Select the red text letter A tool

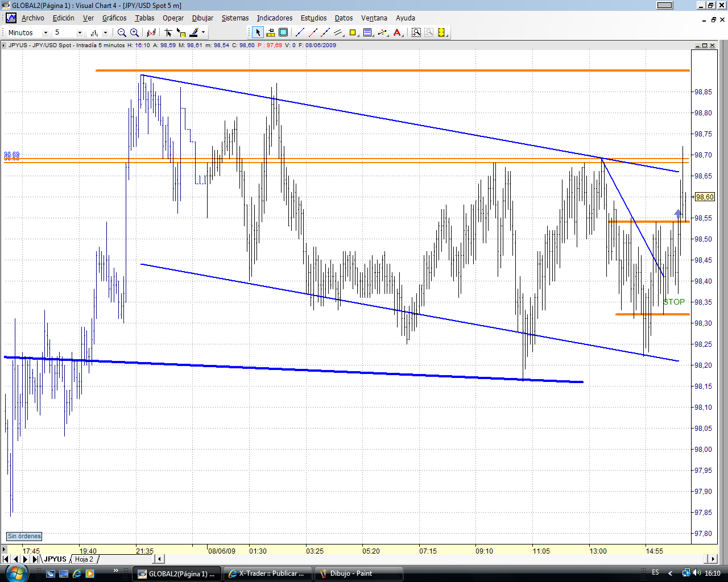(398, 32)
